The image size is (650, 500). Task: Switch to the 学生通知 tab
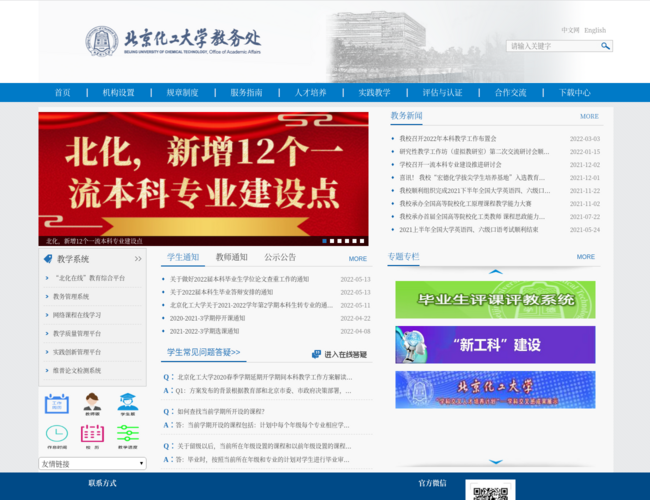point(183,257)
